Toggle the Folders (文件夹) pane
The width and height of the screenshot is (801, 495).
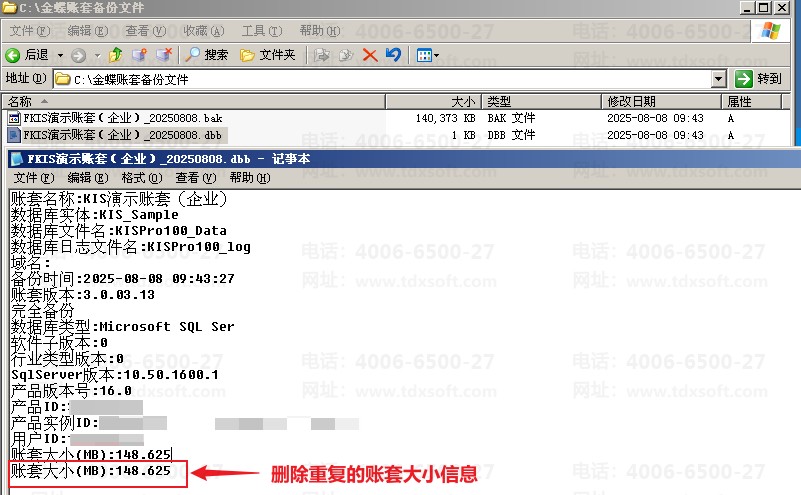tap(268, 55)
